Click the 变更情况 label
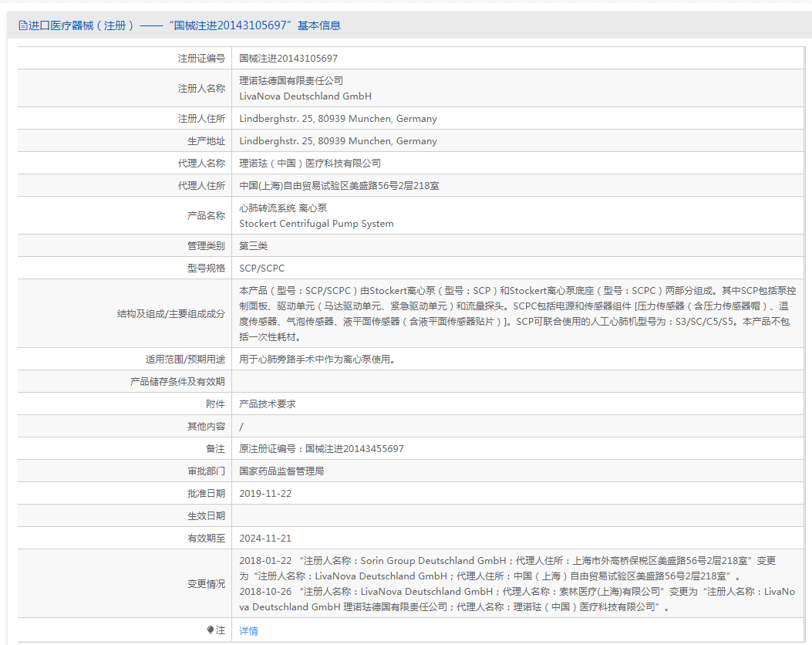This screenshot has height=645, width=812. pos(206,584)
